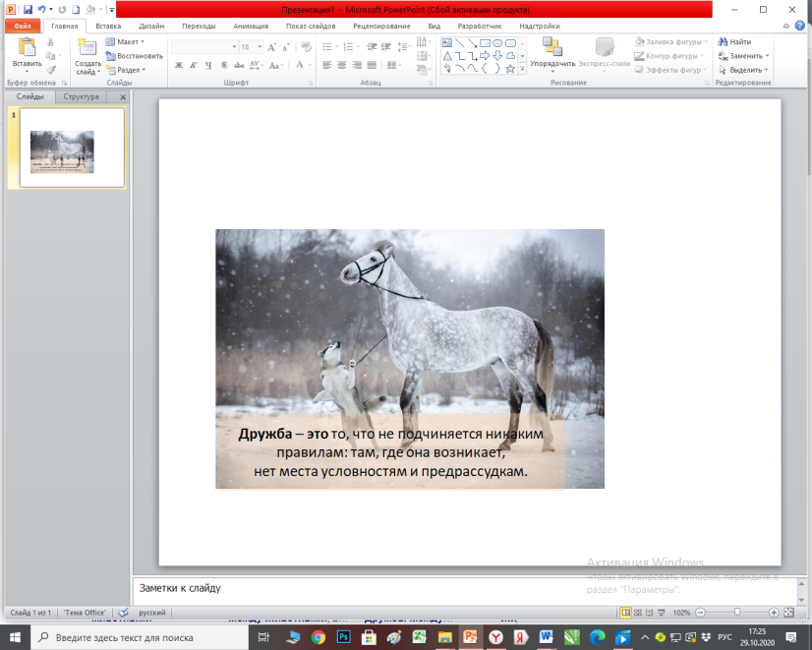Click the Найти binoculars icon
Screen dimensions: 812x650
(x=723, y=41)
